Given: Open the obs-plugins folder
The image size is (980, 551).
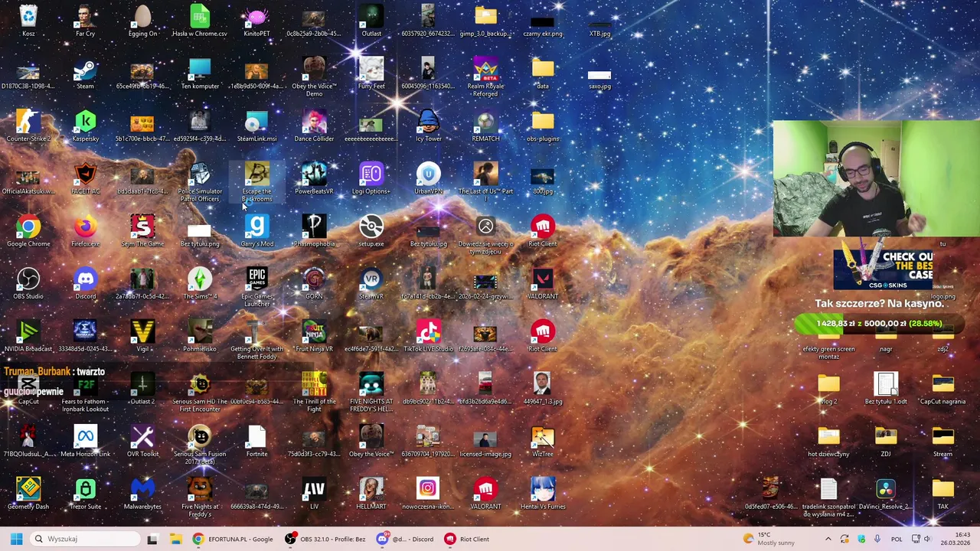Looking at the screenshot, I should (x=543, y=126).
